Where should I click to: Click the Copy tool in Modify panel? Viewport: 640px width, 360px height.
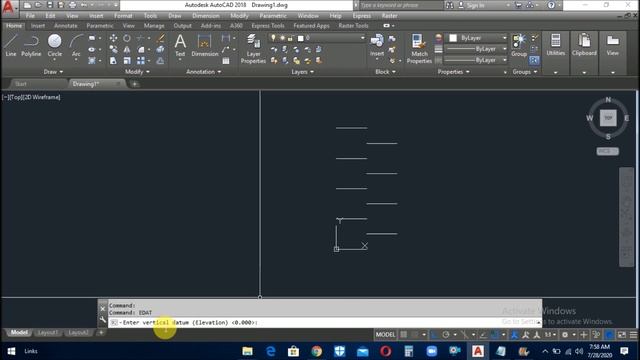(113, 49)
